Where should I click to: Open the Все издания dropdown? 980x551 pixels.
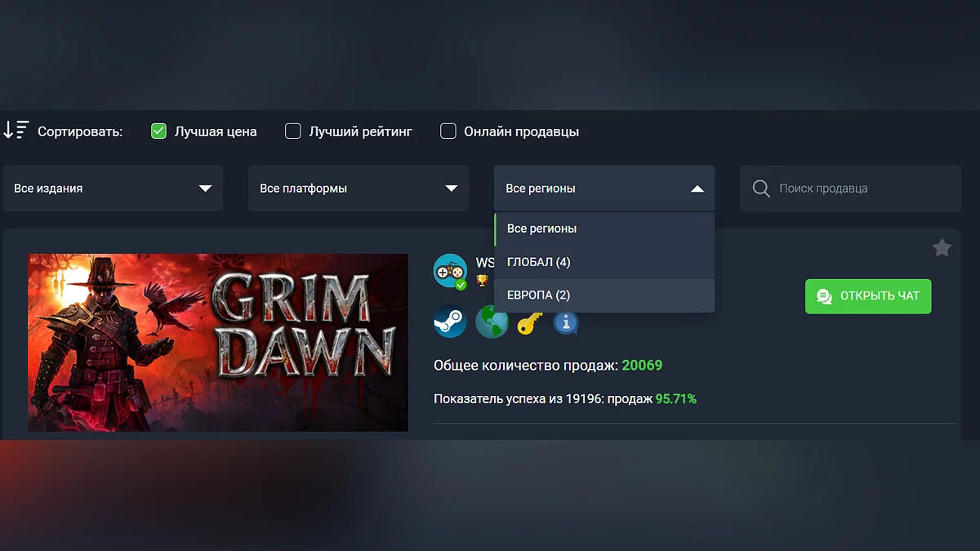[x=113, y=189]
